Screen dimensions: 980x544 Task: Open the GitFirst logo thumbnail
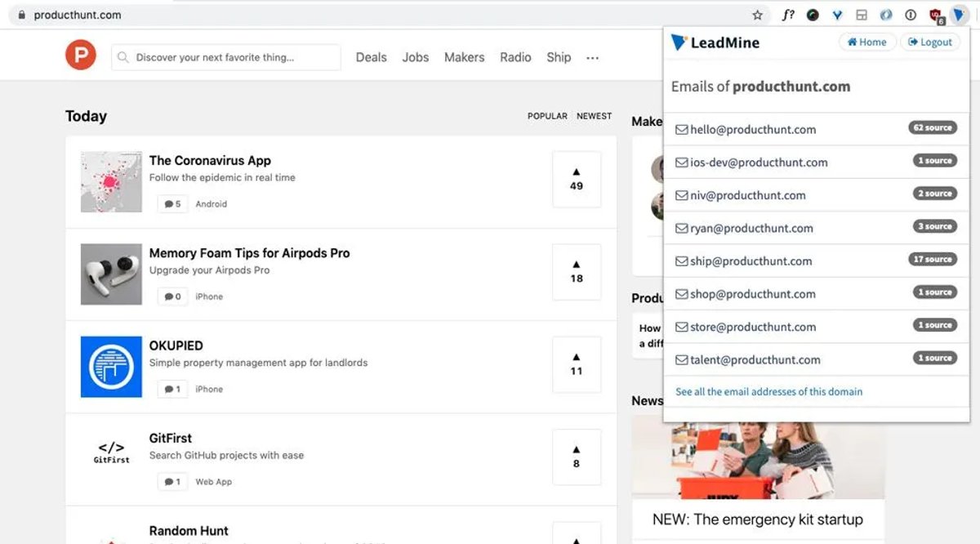pyautogui.click(x=111, y=453)
